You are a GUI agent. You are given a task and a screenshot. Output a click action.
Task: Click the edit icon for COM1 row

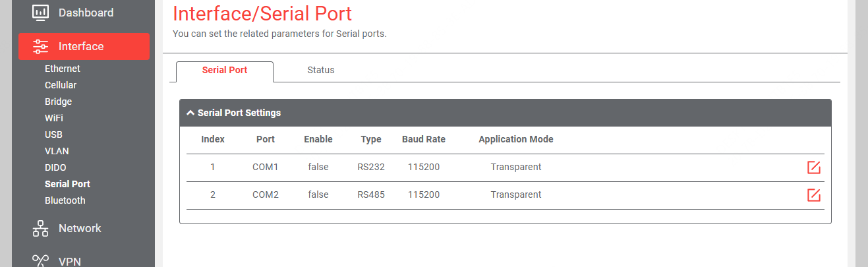click(x=814, y=167)
